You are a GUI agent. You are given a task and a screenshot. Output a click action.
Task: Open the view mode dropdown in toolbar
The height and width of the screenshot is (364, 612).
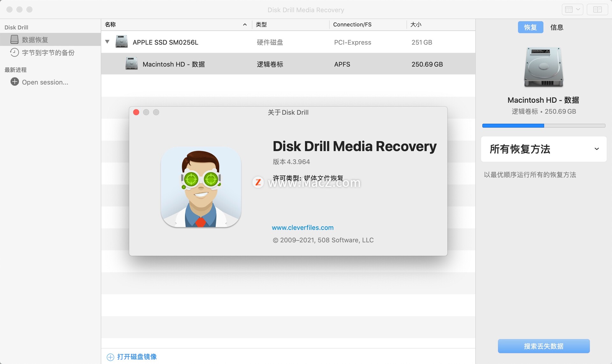click(572, 10)
